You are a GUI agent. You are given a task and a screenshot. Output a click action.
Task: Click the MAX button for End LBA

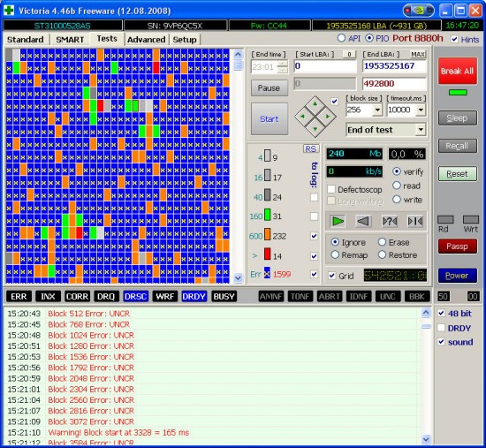[418, 54]
